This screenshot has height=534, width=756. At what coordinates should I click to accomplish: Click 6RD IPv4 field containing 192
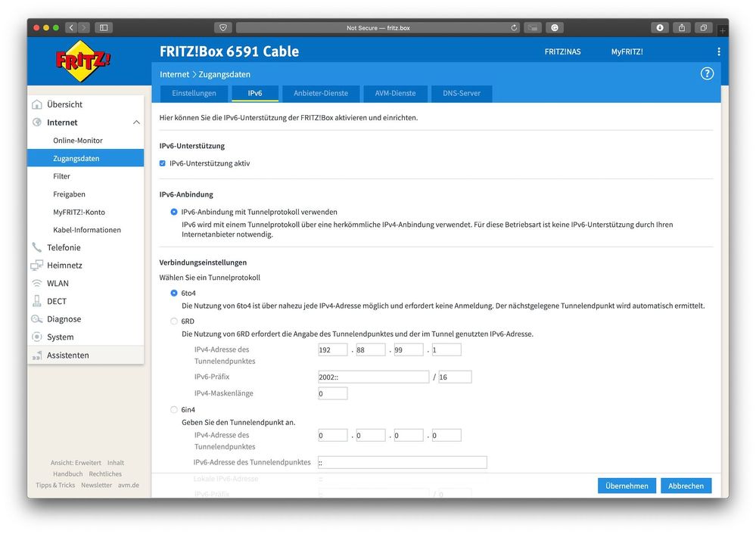pos(333,349)
